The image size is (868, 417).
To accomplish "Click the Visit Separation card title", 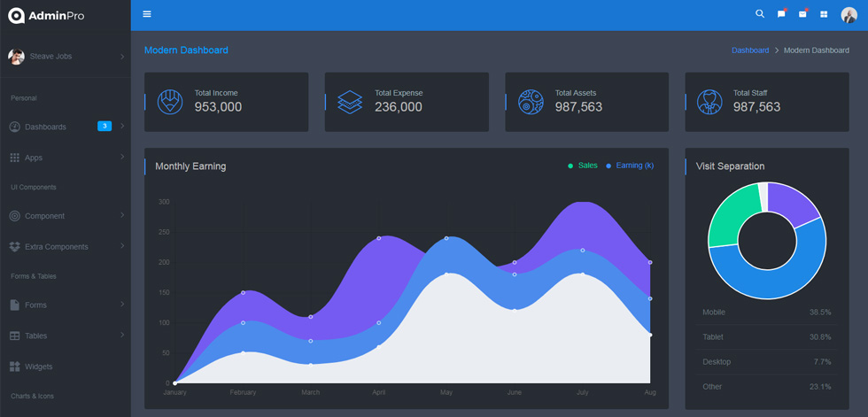I will tap(730, 166).
